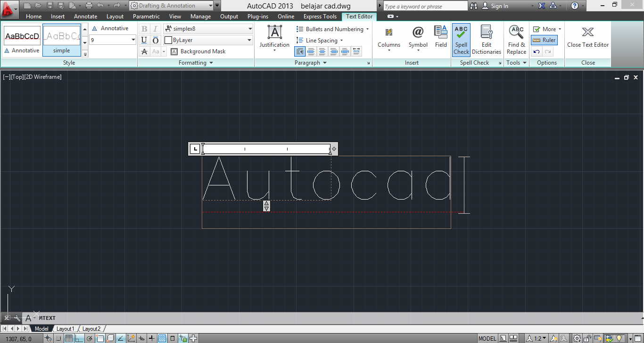The image size is (644, 343).
Task: Click the Quick View Layouts status icon
Action: (513, 338)
